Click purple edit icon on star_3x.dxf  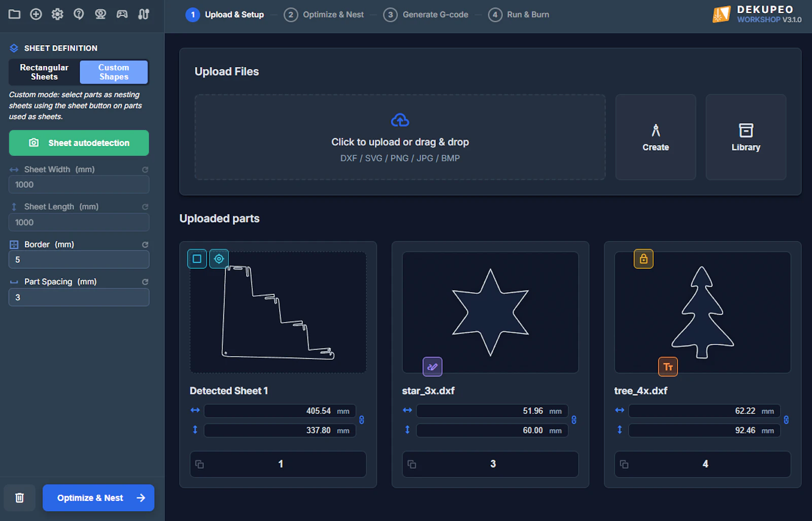point(432,367)
